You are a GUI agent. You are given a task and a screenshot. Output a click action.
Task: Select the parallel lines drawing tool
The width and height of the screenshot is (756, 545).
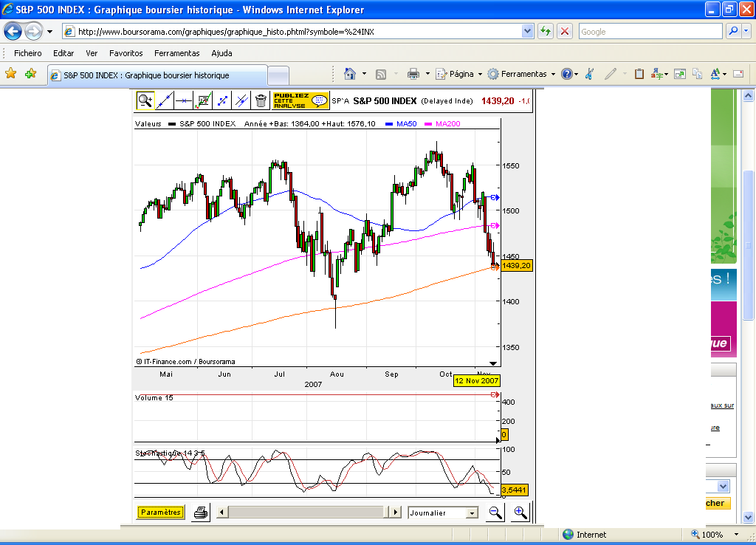[242, 100]
